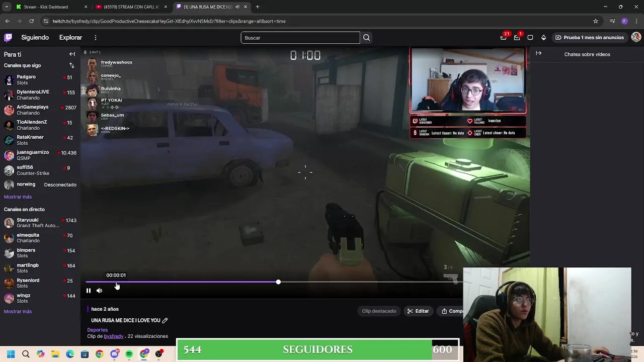Open the Chrome three-dot menu
Viewport: 644px width, 362px height.
click(636, 21)
